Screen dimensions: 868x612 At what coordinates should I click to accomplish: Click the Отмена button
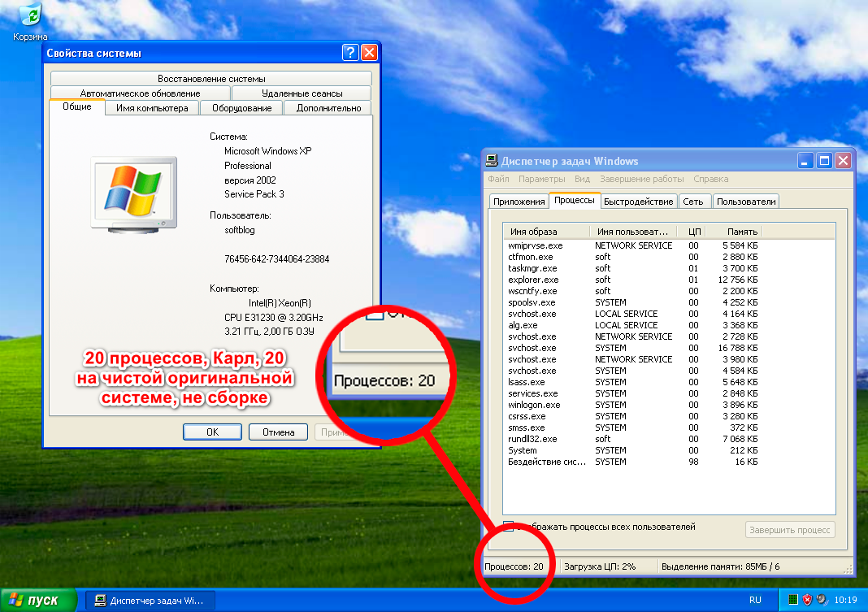[279, 432]
